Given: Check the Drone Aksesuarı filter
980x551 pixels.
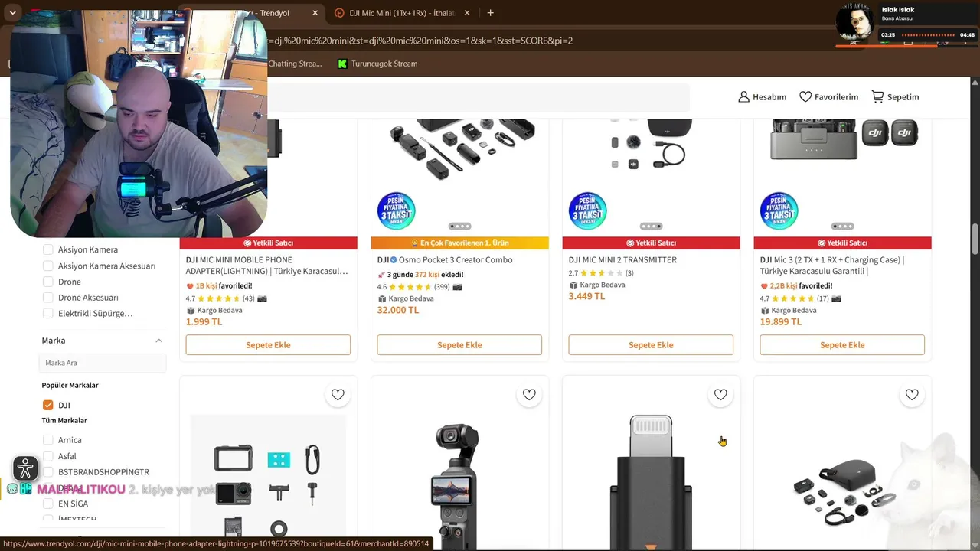Looking at the screenshot, I should (48, 298).
